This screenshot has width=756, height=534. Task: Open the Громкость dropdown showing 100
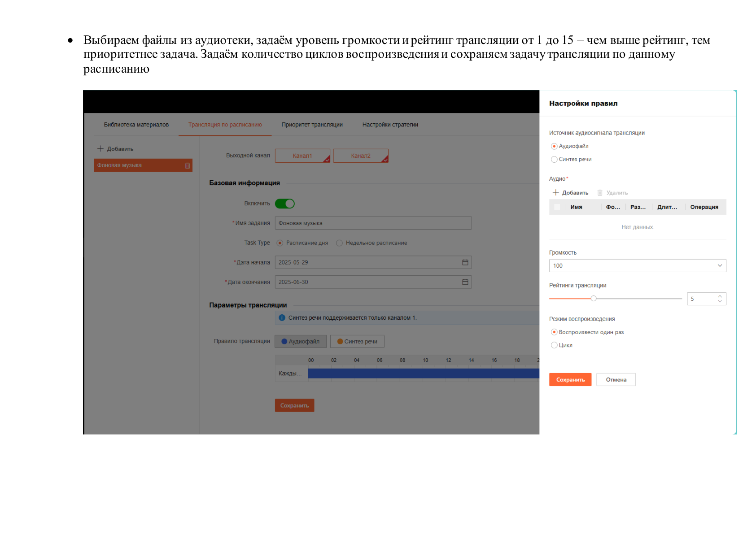(x=638, y=266)
